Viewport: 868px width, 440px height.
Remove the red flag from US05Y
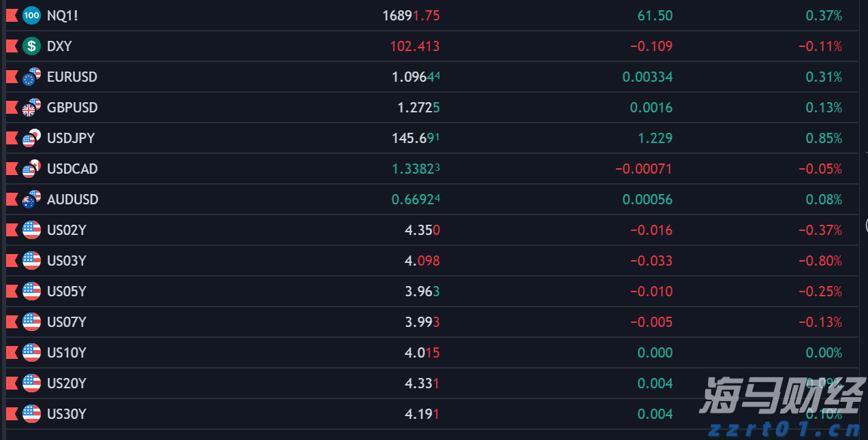(12, 292)
